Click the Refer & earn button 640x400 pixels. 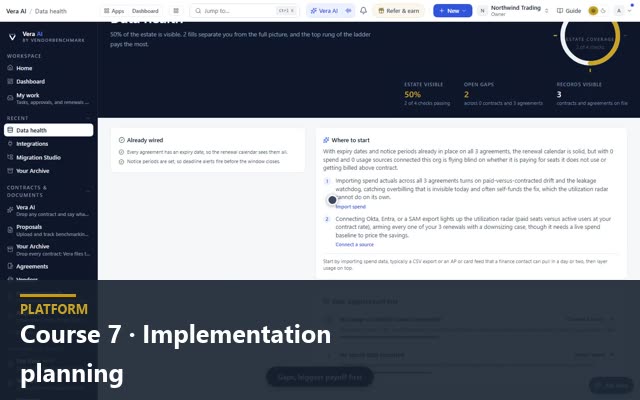(398, 11)
